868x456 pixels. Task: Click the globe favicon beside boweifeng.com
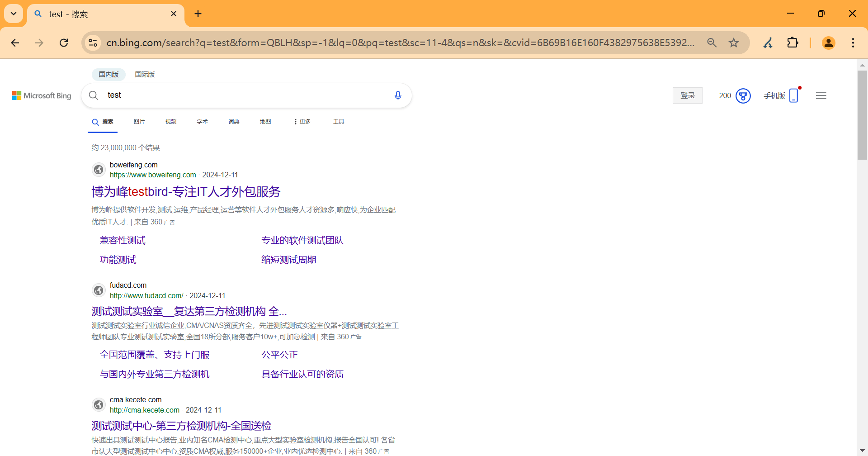click(x=99, y=170)
